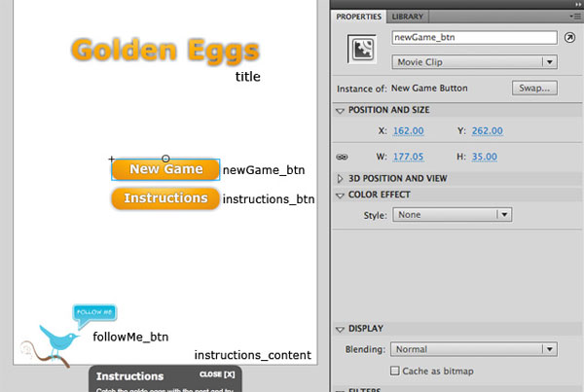The width and height of the screenshot is (584, 392).
Task: Click the Instructions button on stage
Action: click(165, 198)
